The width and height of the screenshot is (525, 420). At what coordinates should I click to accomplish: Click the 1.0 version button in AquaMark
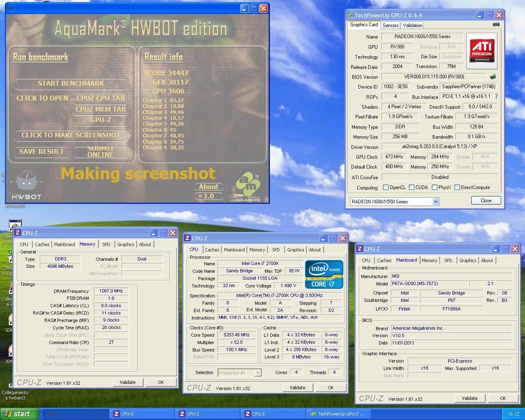(x=209, y=196)
